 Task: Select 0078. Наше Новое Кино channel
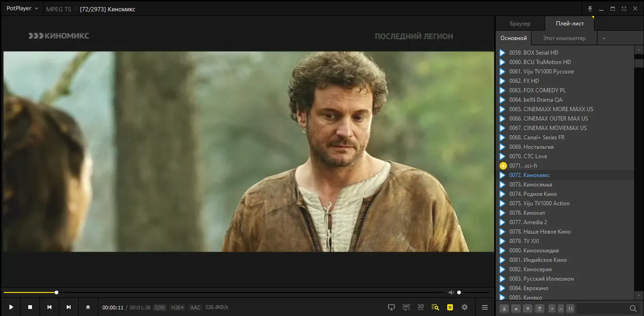(x=565, y=232)
